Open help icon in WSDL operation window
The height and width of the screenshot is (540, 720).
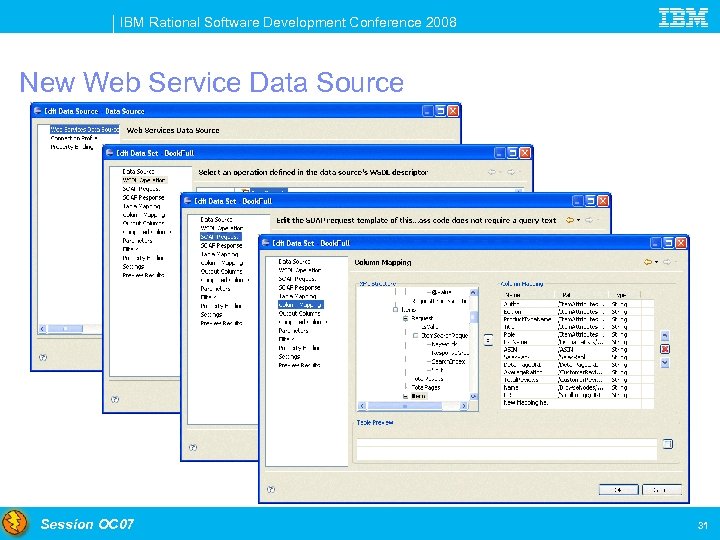pyautogui.click(x=115, y=399)
